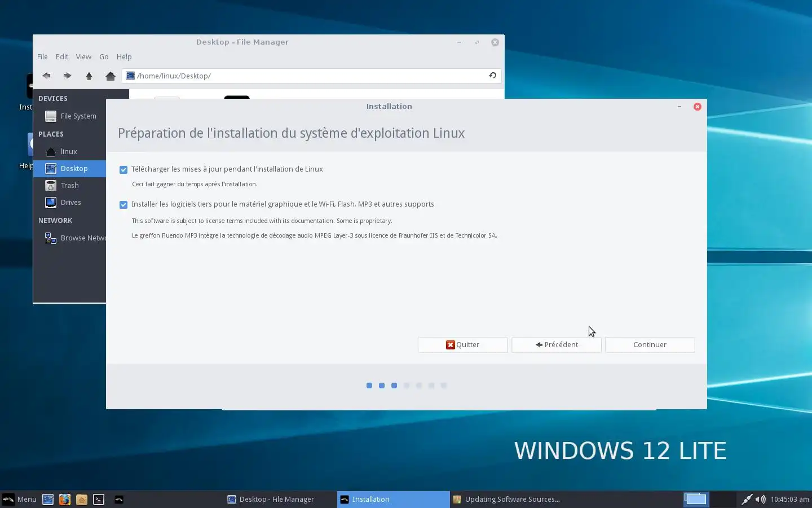Switch to Updating Software Sources taskbar entry

pos(506,500)
